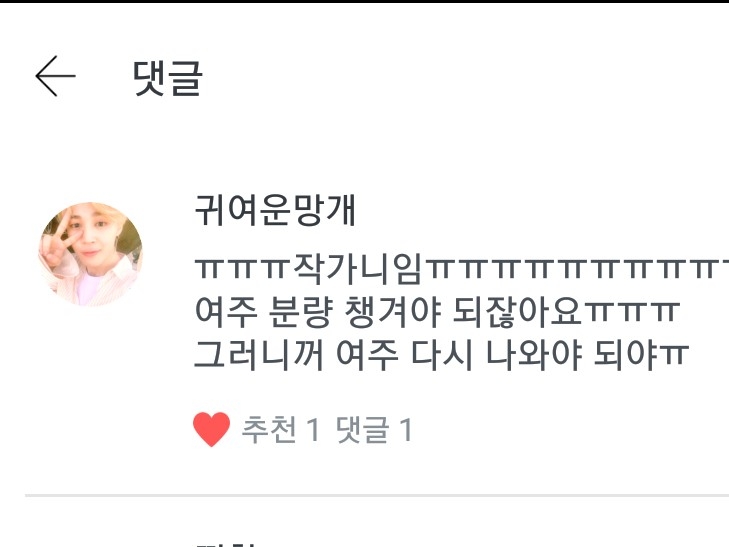The width and height of the screenshot is (729, 547).
Task: Tap the red heart recommend icon
Action: tap(212, 429)
